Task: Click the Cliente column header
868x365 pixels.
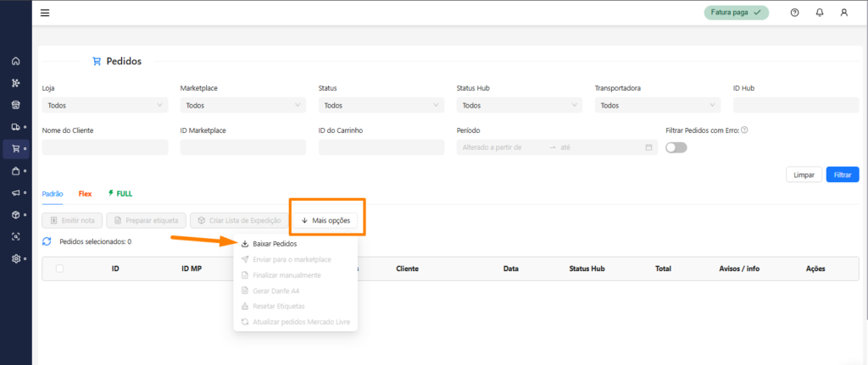Action: pyautogui.click(x=408, y=268)
